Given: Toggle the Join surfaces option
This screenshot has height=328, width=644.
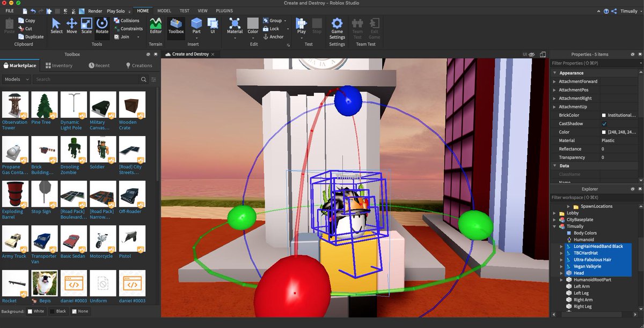Looking at the screenshot, I should click(123, 36).
